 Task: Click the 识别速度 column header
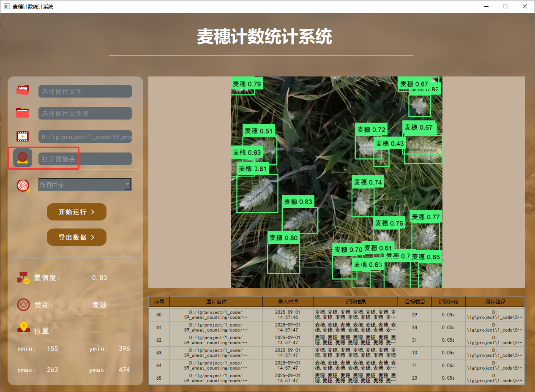tap(449, 302)
